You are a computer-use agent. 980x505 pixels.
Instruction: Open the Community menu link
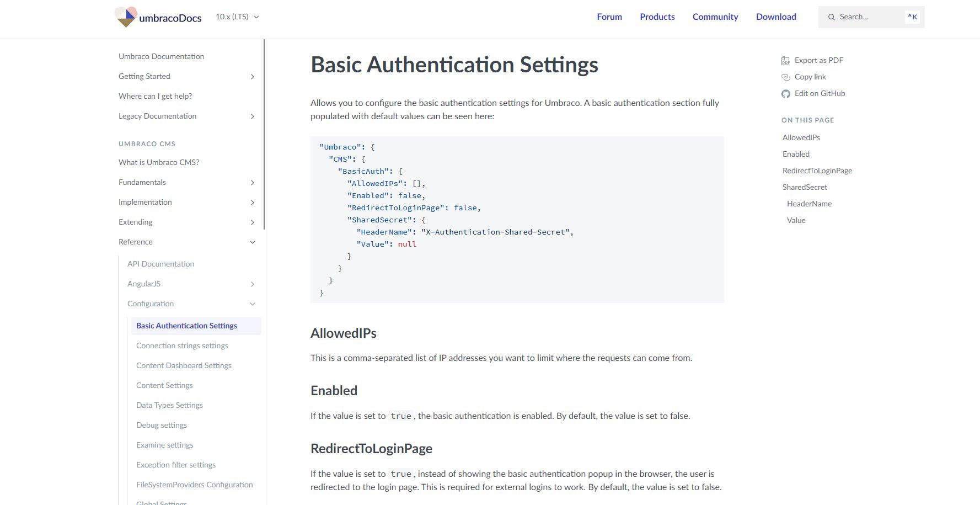click(x=715, y=17)
